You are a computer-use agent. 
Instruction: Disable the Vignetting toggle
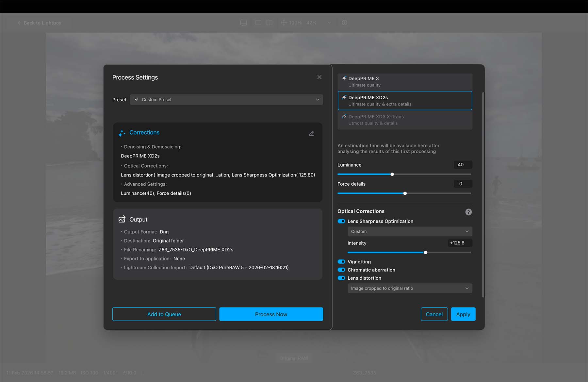click(x=341, y=262)
